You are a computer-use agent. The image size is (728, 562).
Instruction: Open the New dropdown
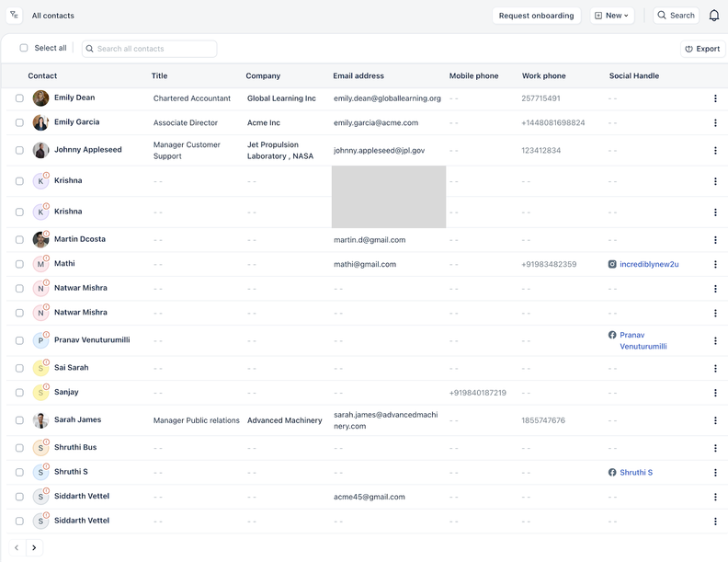[x=612, y=16]
